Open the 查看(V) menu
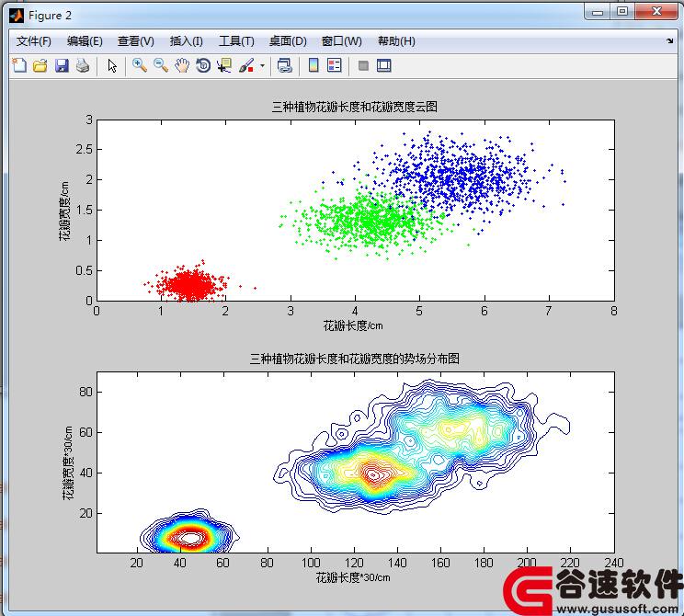 click(136, 41)
